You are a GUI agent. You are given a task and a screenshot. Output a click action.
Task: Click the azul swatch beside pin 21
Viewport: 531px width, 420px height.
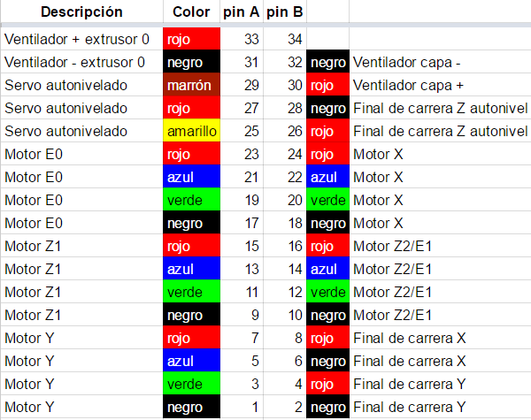[x=191, y=178]
